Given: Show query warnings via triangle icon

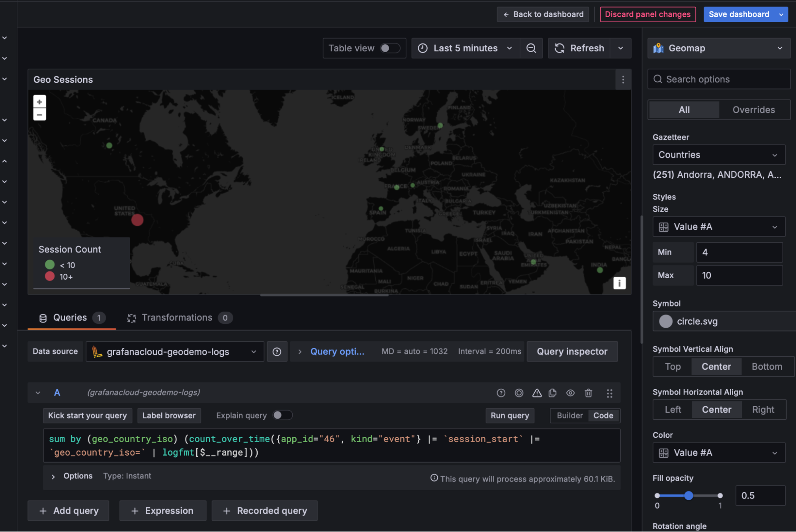Looking at the screenshot, I should pos(537,393).
